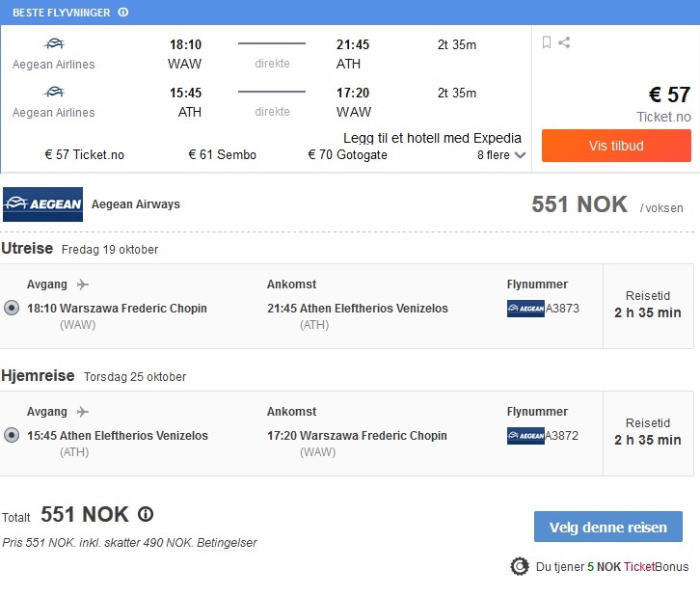Click the share icon on the flight card
This screenshot has width=700, height=596.
pyautogui.click(x=564, y=42)
